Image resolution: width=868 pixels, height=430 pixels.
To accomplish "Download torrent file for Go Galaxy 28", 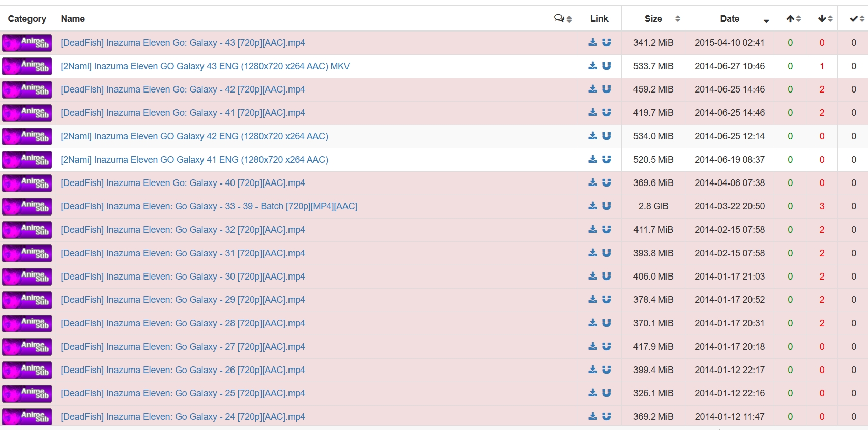I will point(592,323).
